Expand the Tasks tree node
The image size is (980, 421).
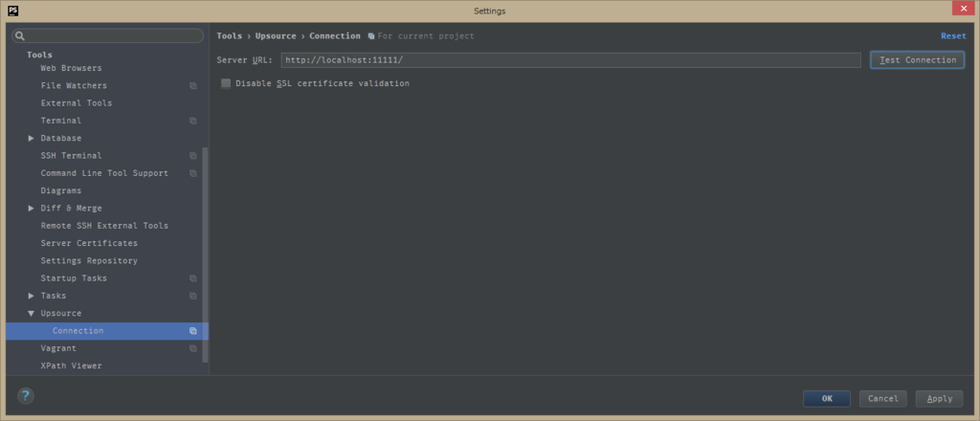pos(32,296)
